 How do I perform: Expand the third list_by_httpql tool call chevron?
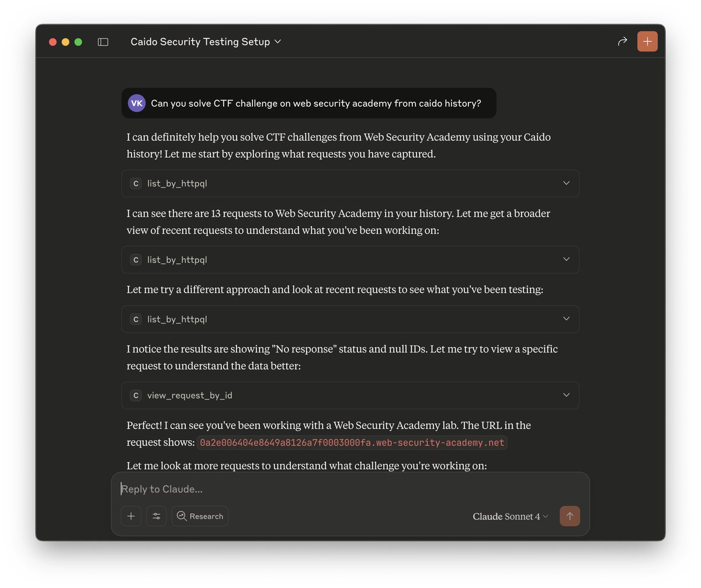[566, 319]
